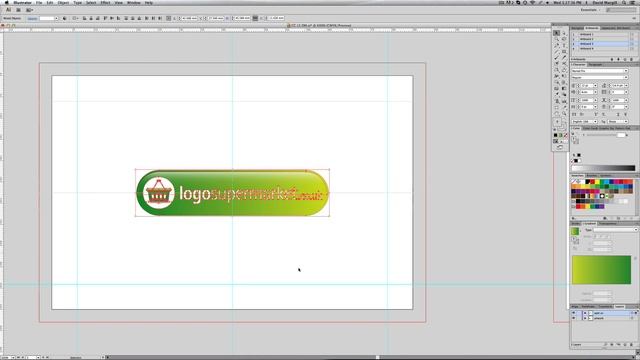Select the Pencil tool
The width and height of the screenshot is (640, 360).
click(x=564, y=57)
